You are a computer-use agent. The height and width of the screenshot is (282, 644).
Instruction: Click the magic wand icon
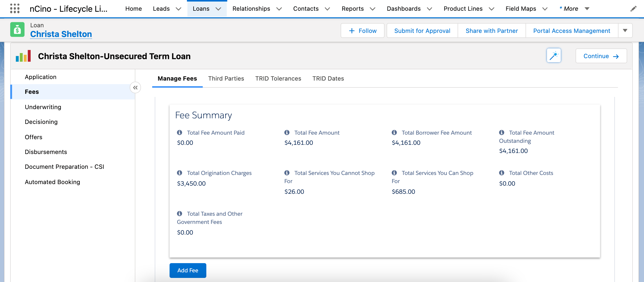(x=554, y=56)
